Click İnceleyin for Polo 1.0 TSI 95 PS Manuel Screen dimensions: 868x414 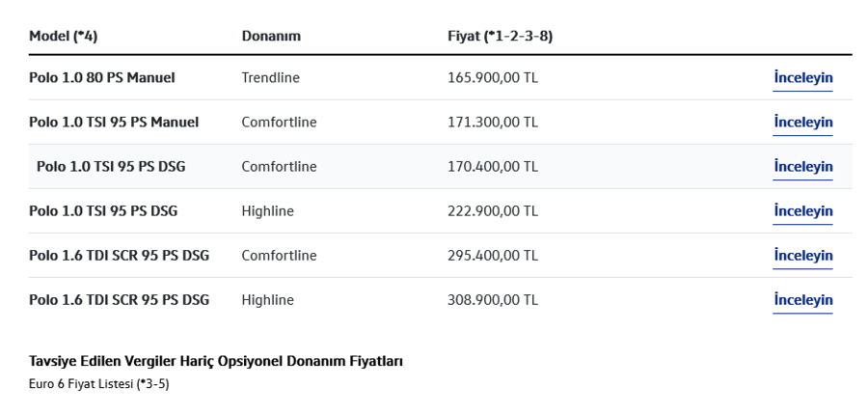[x=802, y=122]
